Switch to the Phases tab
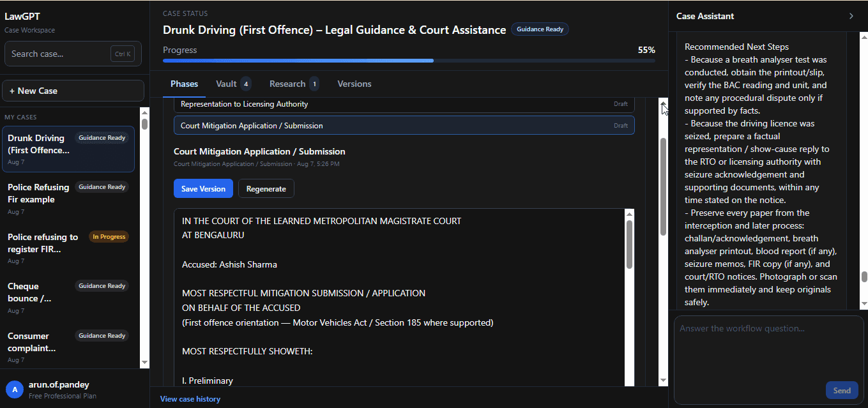This screenshot has width=868, height=408. (x=184, y=84)
